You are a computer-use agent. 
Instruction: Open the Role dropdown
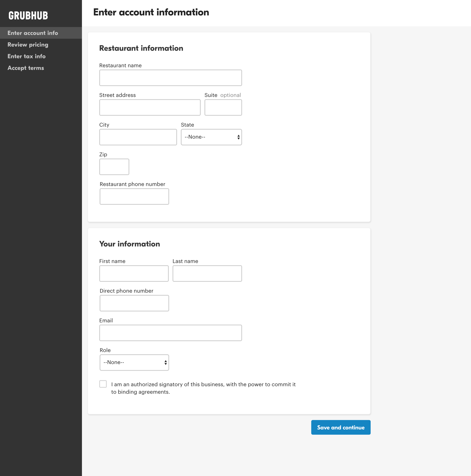[134, 362]
